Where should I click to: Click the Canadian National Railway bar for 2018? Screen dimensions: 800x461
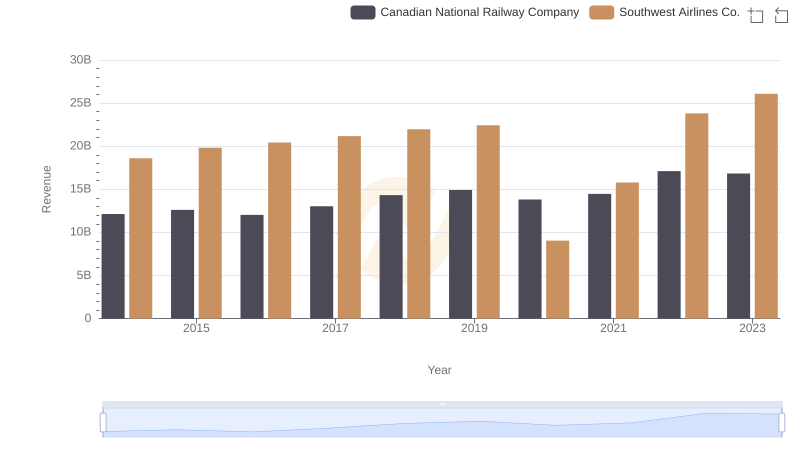coord(391,257)
